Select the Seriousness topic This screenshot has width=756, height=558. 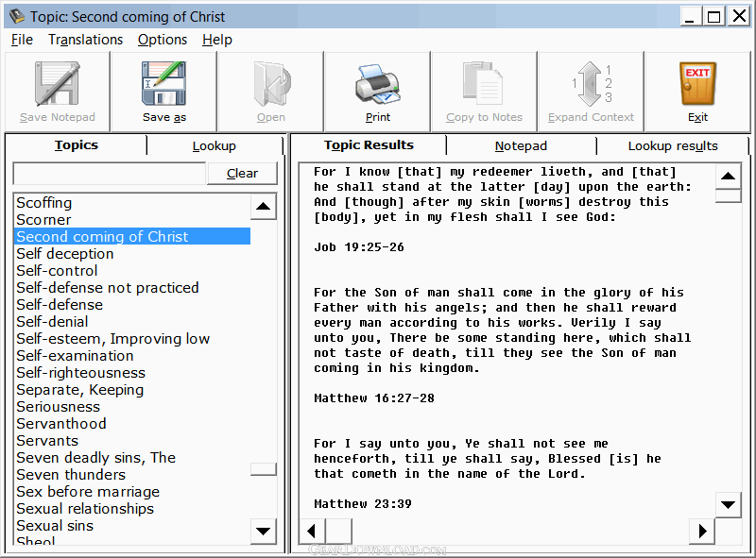point(132,407)
